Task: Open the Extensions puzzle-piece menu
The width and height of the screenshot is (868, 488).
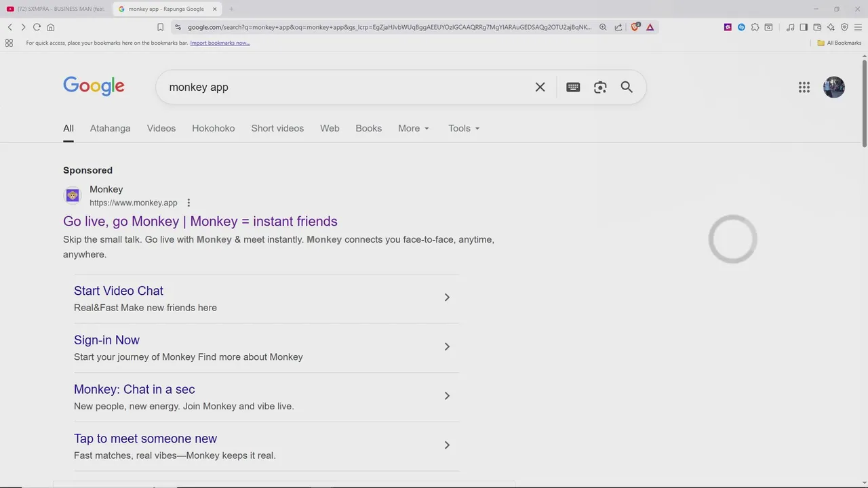Action: click(x=755, y=27)
